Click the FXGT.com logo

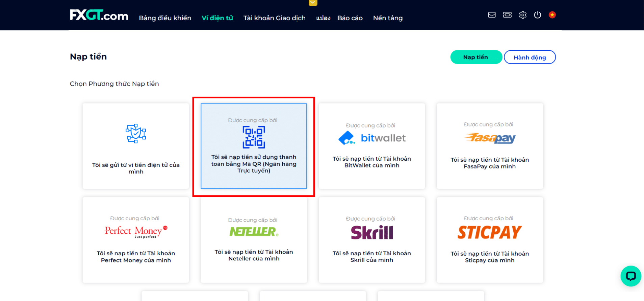(x=99, y=15)
